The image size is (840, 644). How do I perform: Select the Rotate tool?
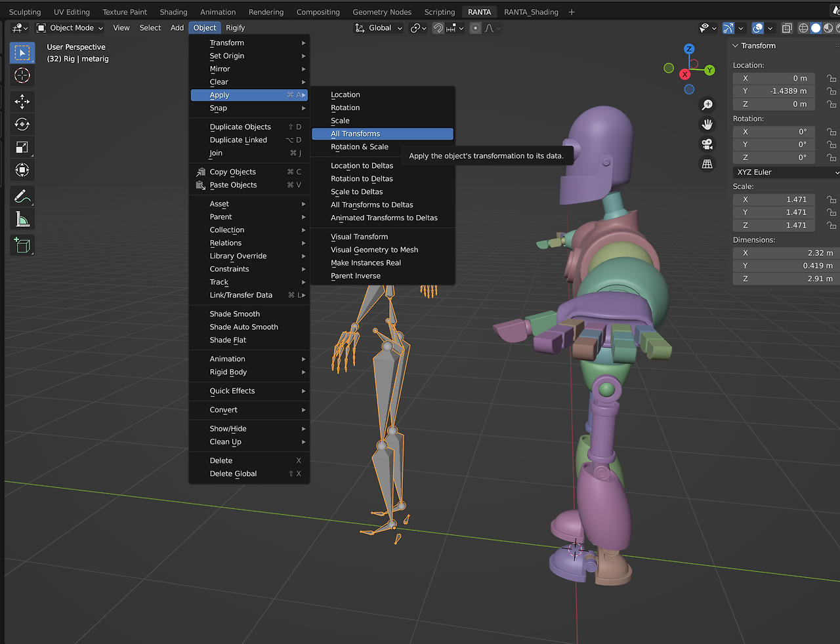pos(22,124)
